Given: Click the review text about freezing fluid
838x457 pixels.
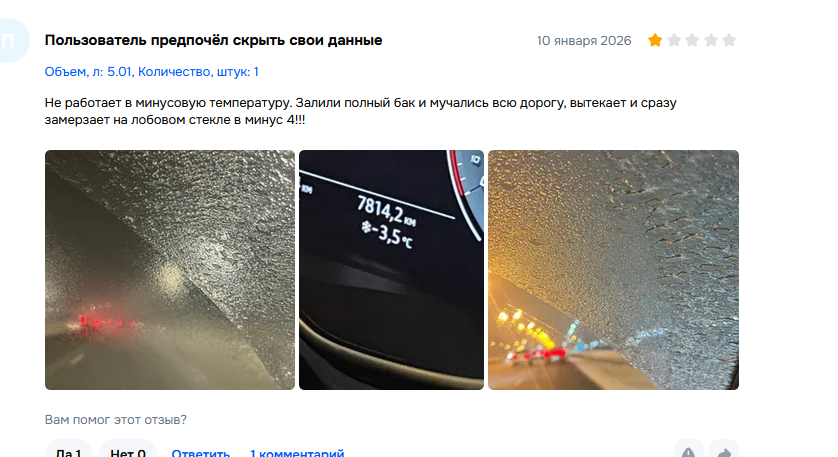Looking at the screenshot, I should pyautogui.click(x=361, y=111).
